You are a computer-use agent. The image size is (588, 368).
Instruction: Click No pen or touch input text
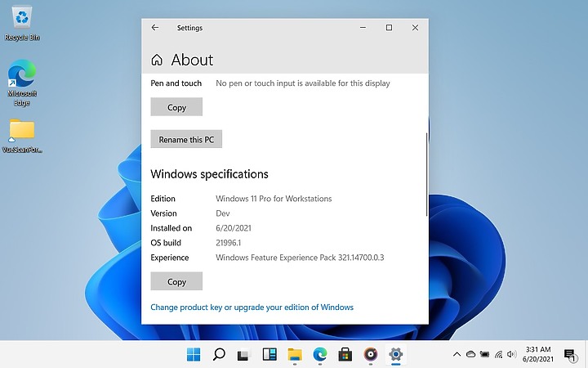point(303,83)
